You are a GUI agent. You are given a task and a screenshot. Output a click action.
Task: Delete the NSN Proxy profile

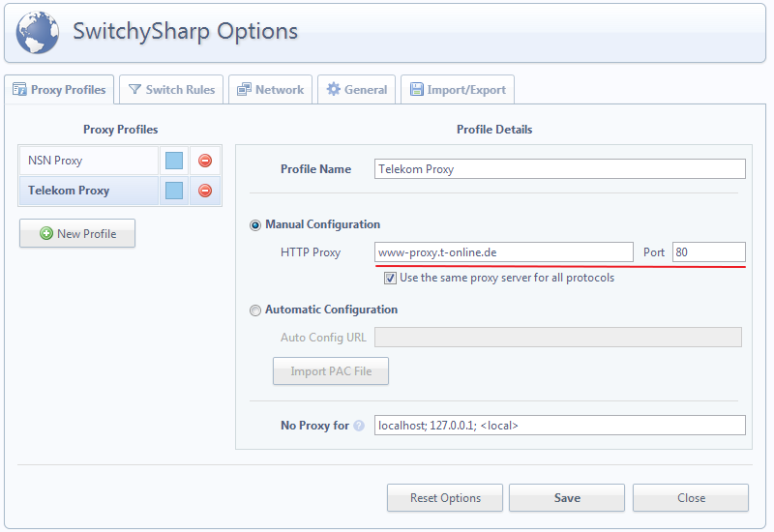click(205, 161)
